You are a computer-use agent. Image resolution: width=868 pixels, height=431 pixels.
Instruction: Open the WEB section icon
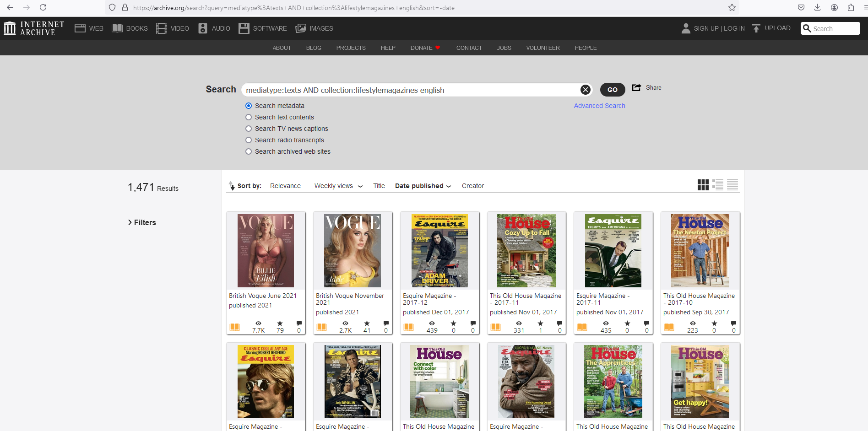[x=80, y=28]
